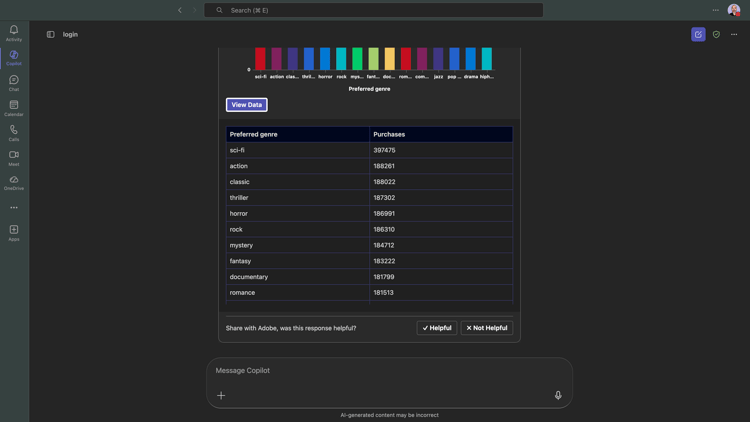Select the 188261 purchases value
The width and height of the screenshot is (750, 422).
441,166
